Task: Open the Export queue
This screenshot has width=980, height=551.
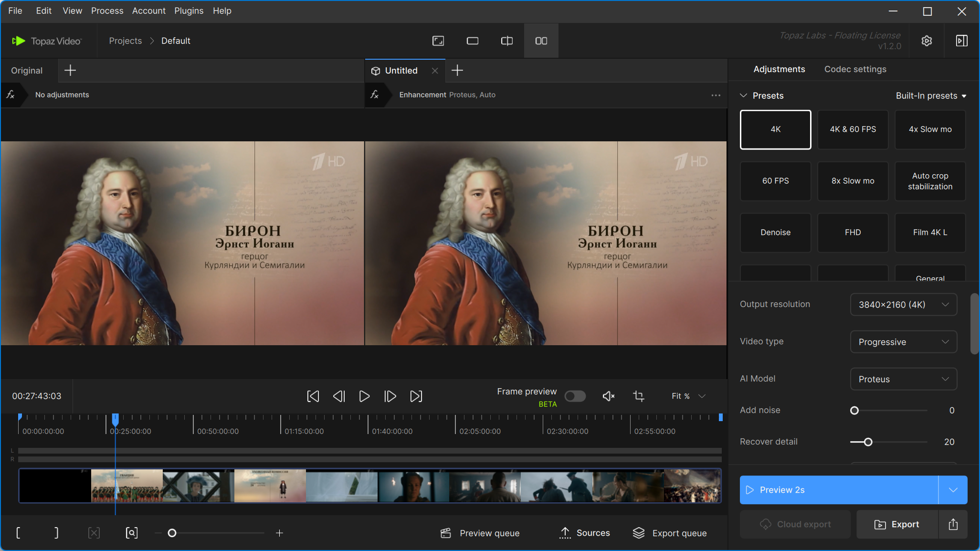Action: click(669, 533)
